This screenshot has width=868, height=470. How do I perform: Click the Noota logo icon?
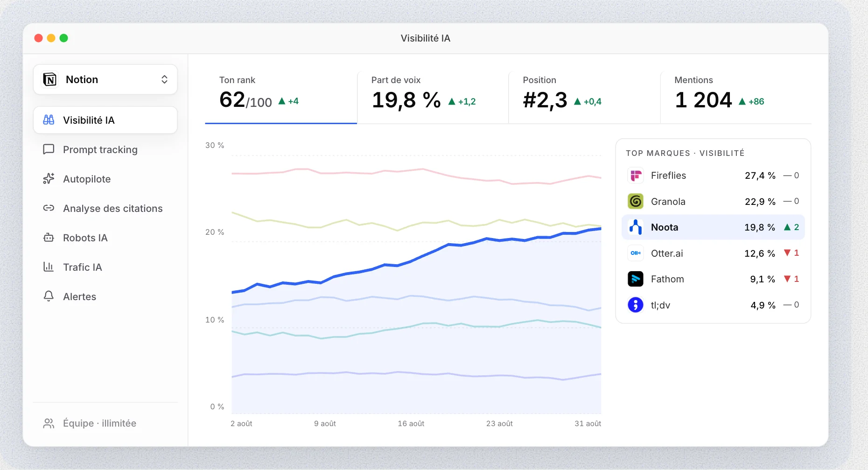pyautogui.click(x=636, y=227)
